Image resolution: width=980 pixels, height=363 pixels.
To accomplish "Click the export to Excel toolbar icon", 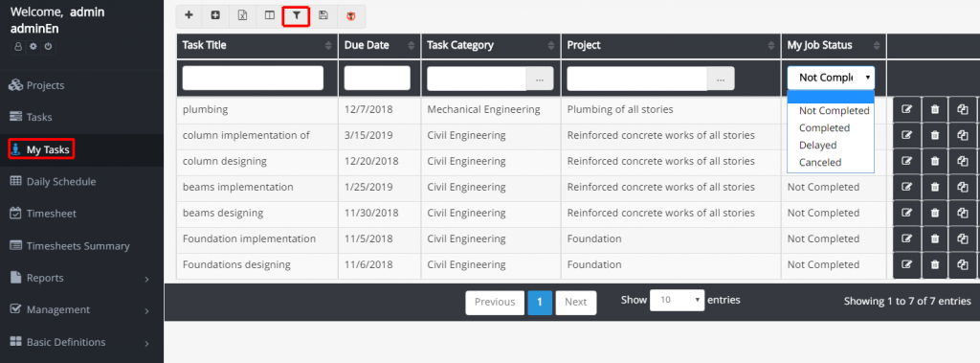I will [x=242, y=15].
